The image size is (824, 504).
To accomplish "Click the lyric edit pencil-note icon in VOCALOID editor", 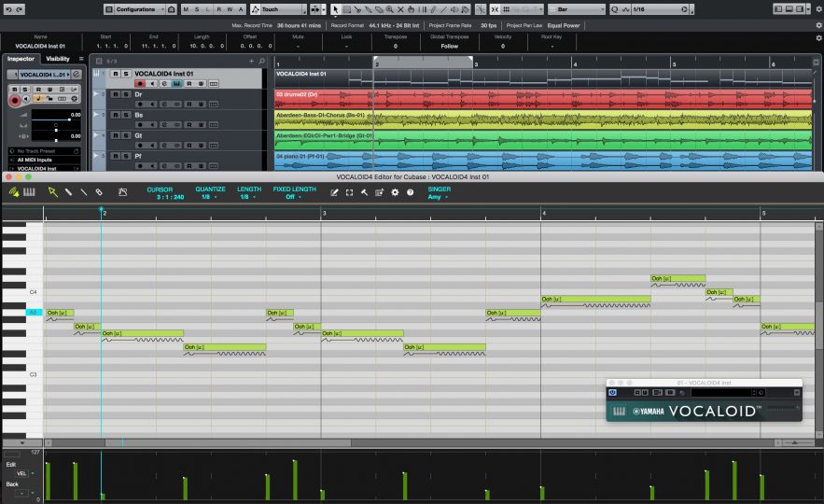I will click(334, 193).
